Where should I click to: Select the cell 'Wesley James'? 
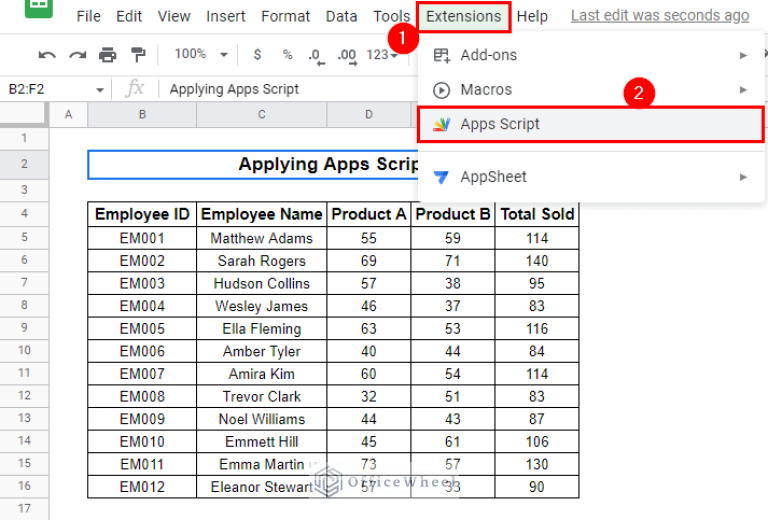point(262,306)
